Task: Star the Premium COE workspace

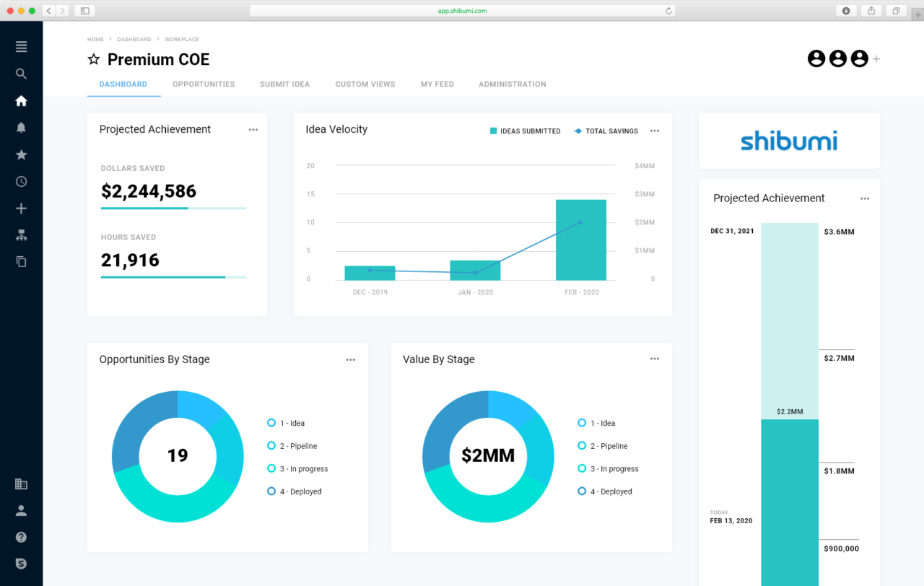Action: coord(94,59)
